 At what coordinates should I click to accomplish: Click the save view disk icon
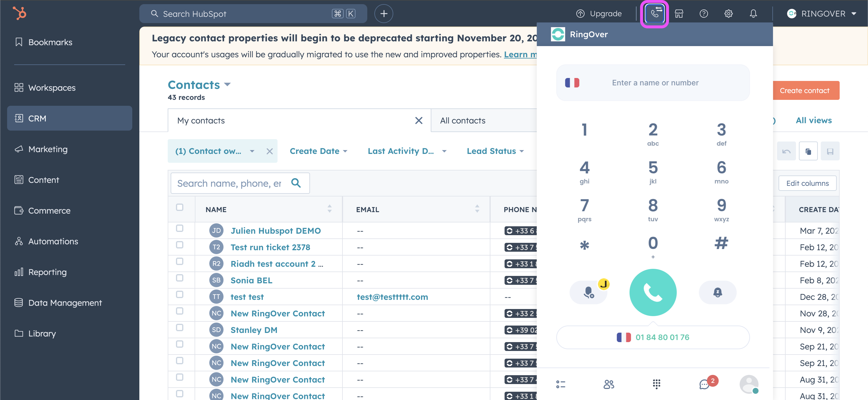point(830,151)
